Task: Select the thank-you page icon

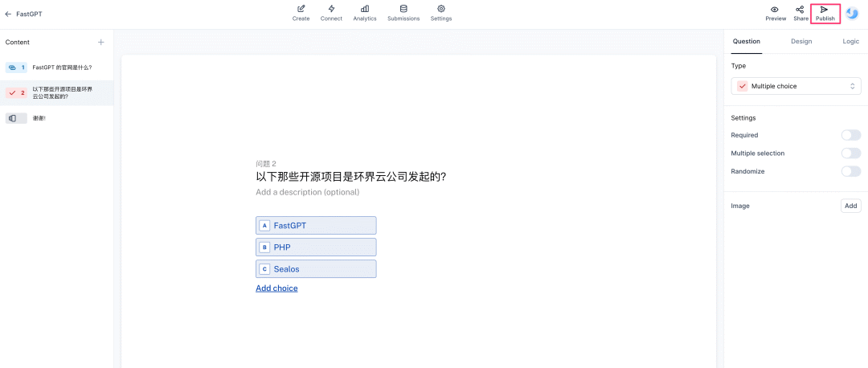Action: [16, 118]
